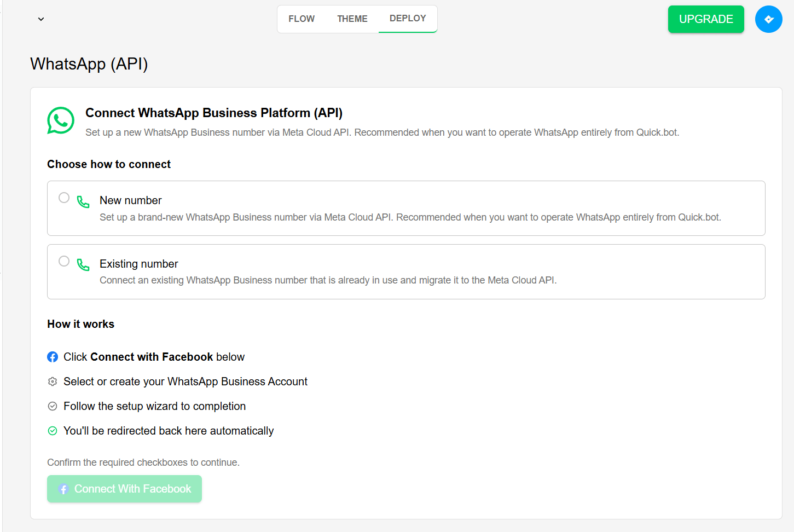Click the Facebook icon in How it works
This screenshot has height=532, width=794.
point(53,357)
